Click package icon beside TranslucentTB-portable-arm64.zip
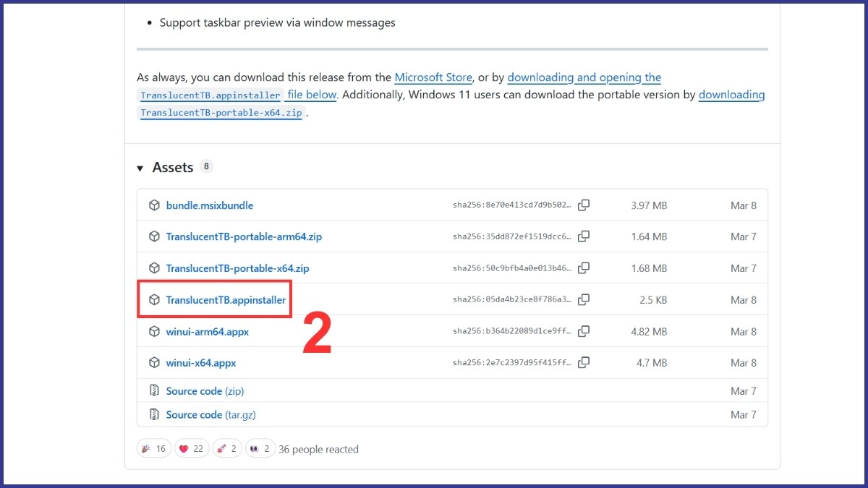Image resolution: width=868 pixels, height=488 pixels. [154, 236]
